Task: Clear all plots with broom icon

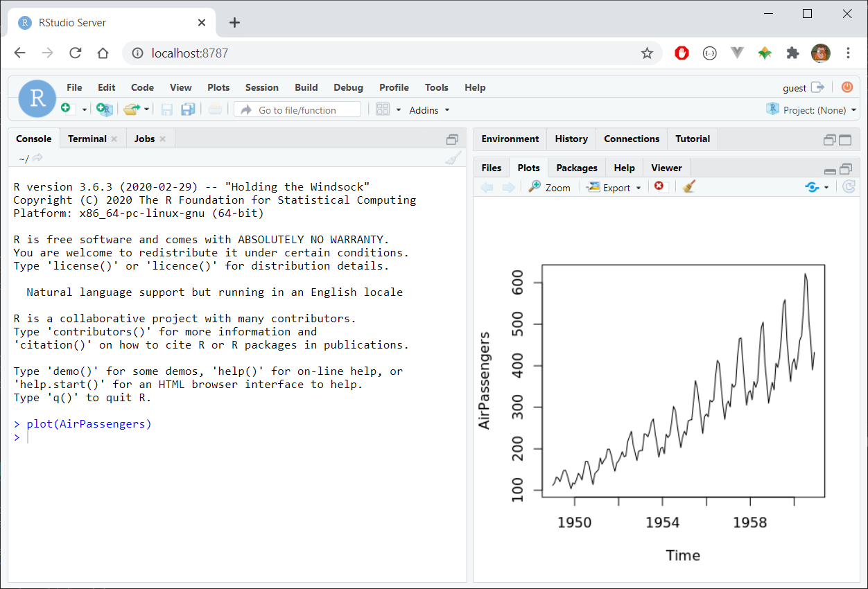Action: click(688, 186)
